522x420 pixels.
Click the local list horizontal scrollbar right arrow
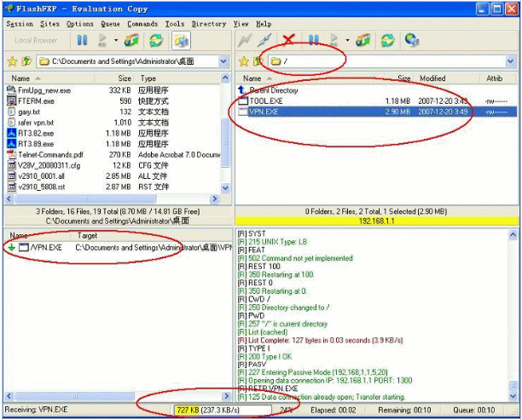click(x=214, y=198)
